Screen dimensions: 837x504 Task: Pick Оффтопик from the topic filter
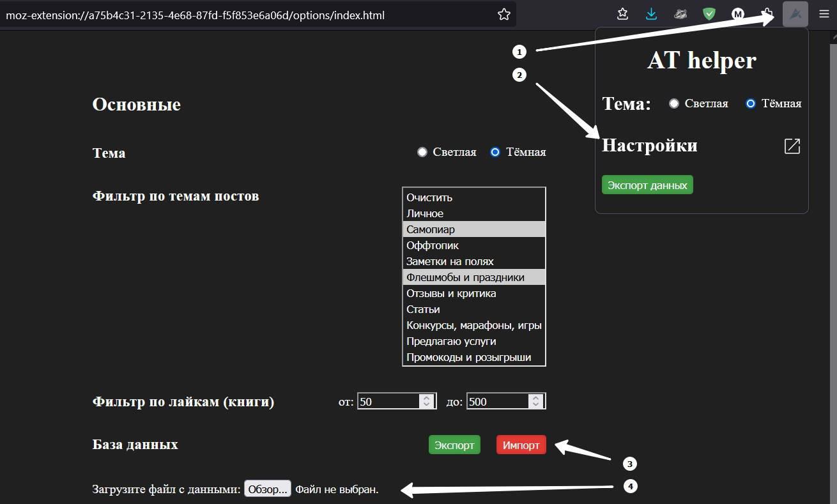(474, 245)
